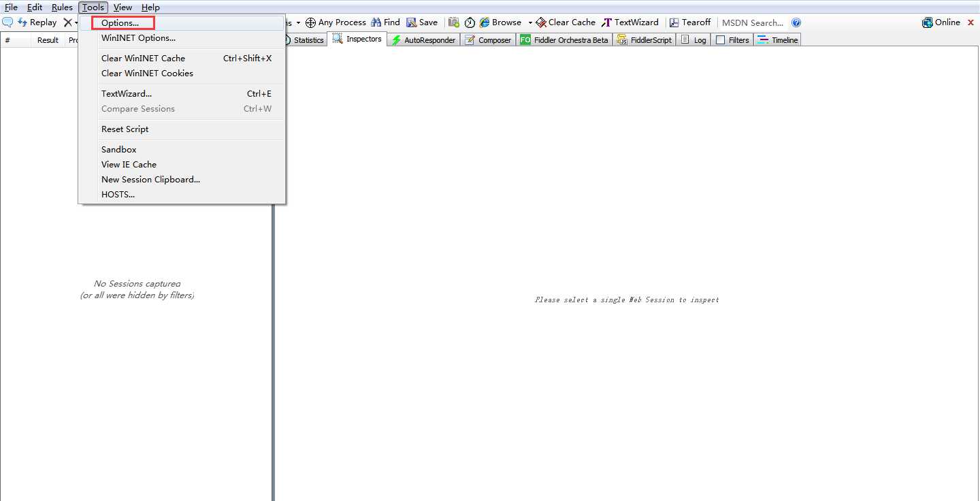Click the comment bubble icon in toolbar
Viewport: 980px width, 501px height.
[7, 22]
